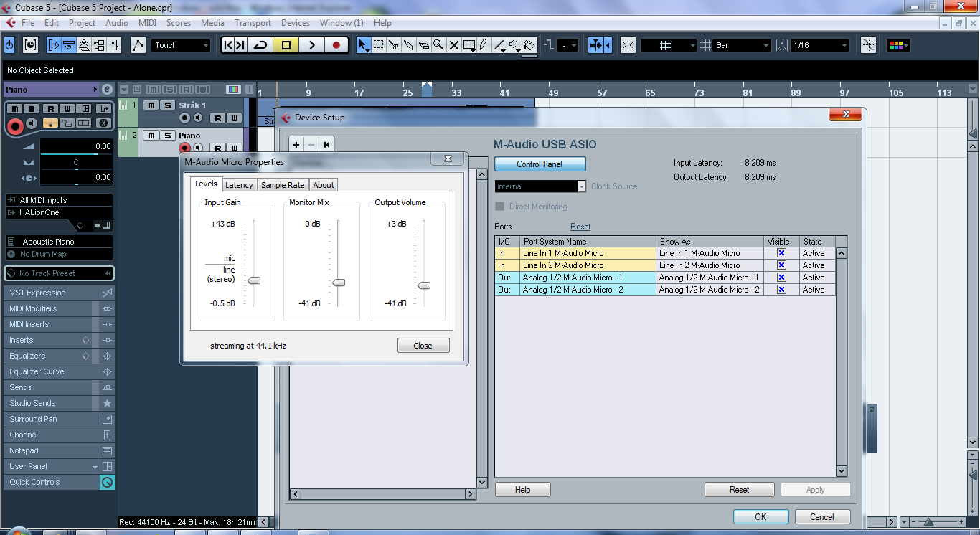This screenshot has height=535, width=980.
Task: Click the Reset link next to Ports
Action: click(x=580, y=227)
